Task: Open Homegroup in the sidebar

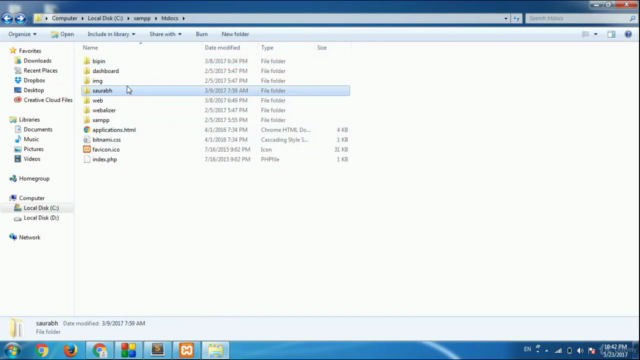Action: [34, 179]
